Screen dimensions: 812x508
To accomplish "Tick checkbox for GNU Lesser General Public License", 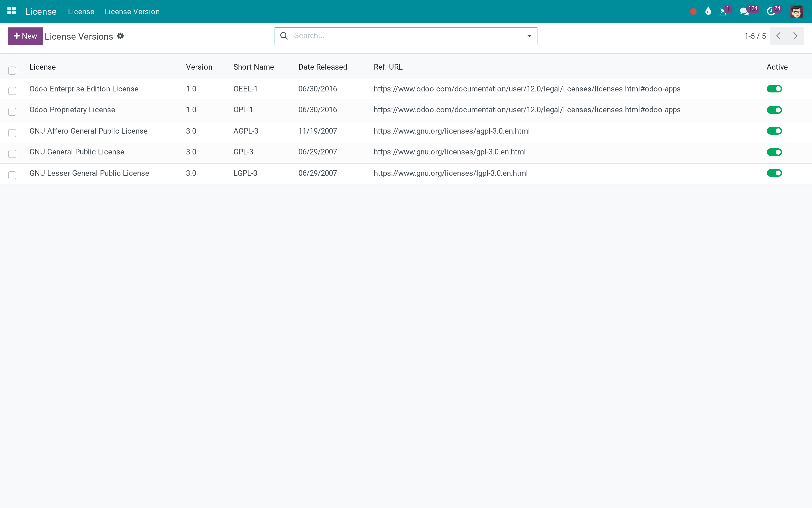I will pos(12,175).
